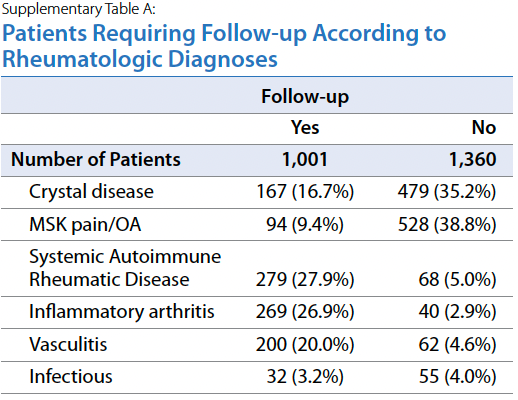Click the 167 (16.7%) cell

tap(305, 192)
